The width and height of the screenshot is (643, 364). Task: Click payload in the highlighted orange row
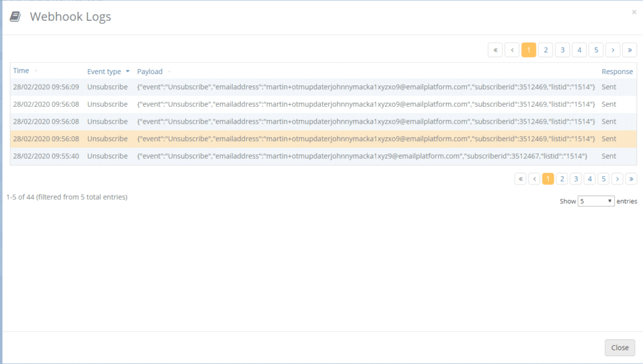366,139
